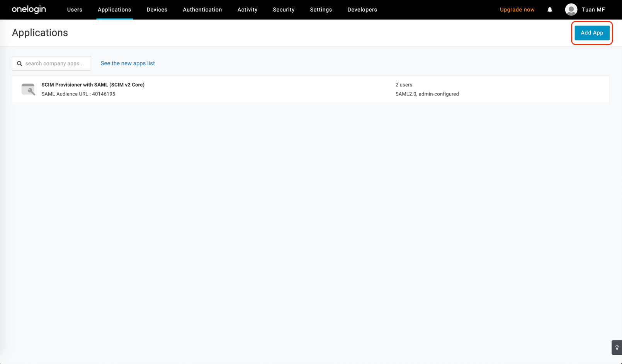622x364 pixels.
Task: Open the Security menu
Action: click(x=284, y=10)
